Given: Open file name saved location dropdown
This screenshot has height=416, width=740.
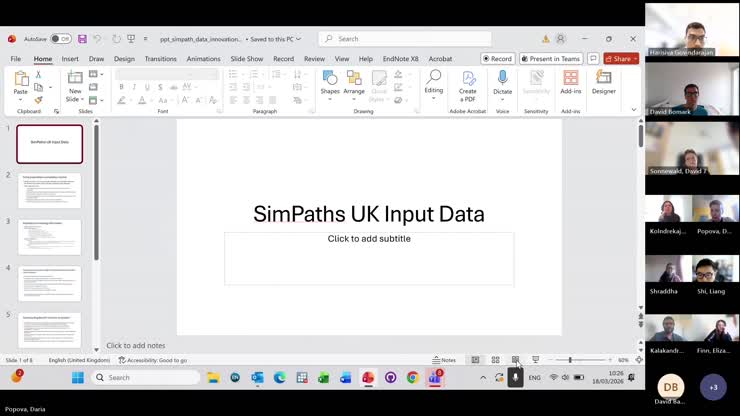Looking at the screenshot, I should coord(298,39).
